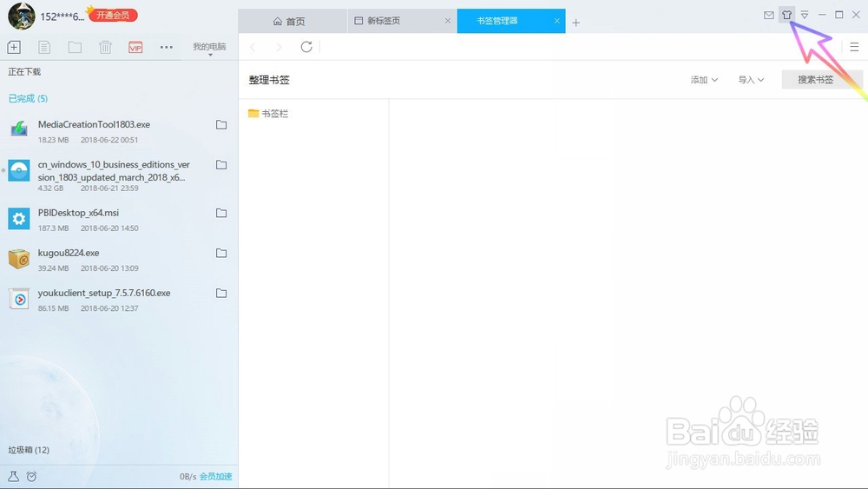868x489 pixels.
Task: Open the skin shirt icon
Action: coord(786,15)
